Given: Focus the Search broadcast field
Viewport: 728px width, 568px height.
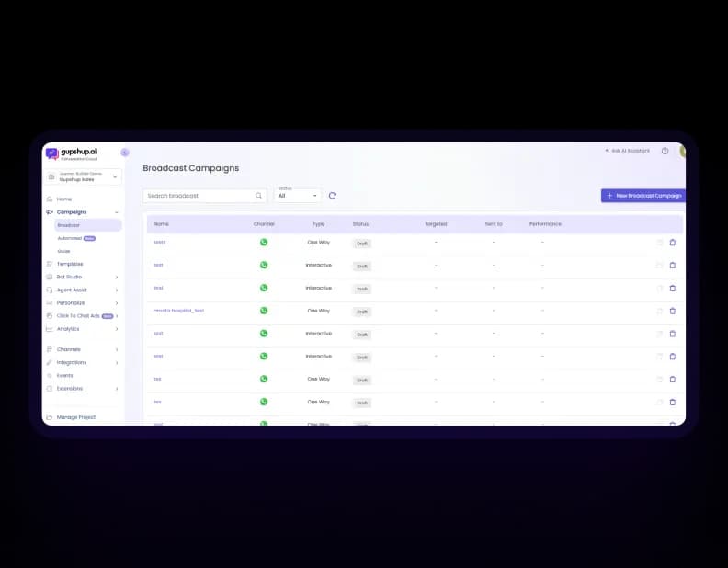Looking at the screenshot, I should pyautogui.click(x=199, y=196).
